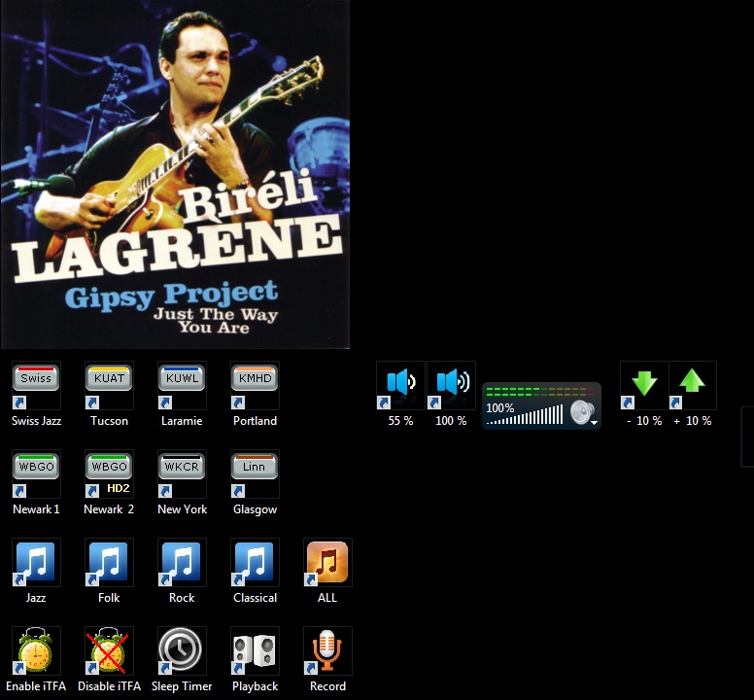Image resolution: width=754 pixels, height=700 pixels.
Task: Open the WBGO Newark 1 station
Action: [x=36, y=473]
